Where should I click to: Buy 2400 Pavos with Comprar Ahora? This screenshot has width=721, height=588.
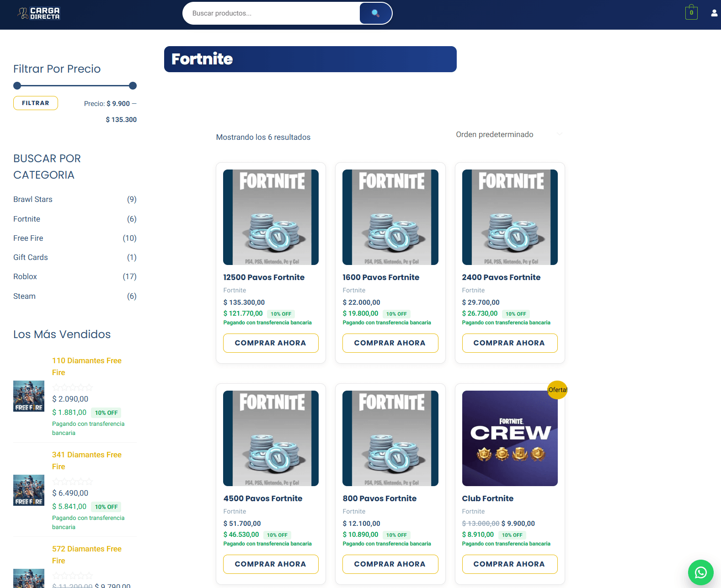[510, 343]
